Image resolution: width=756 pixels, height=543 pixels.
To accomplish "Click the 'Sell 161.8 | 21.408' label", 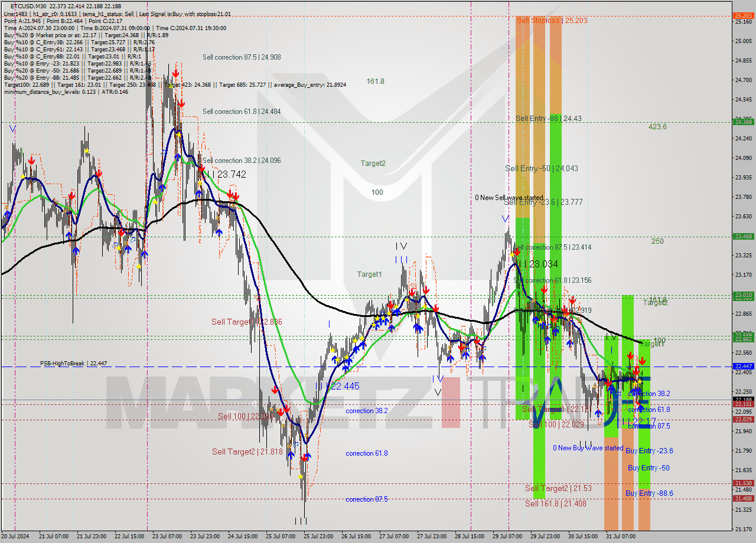I will (556, 503).
